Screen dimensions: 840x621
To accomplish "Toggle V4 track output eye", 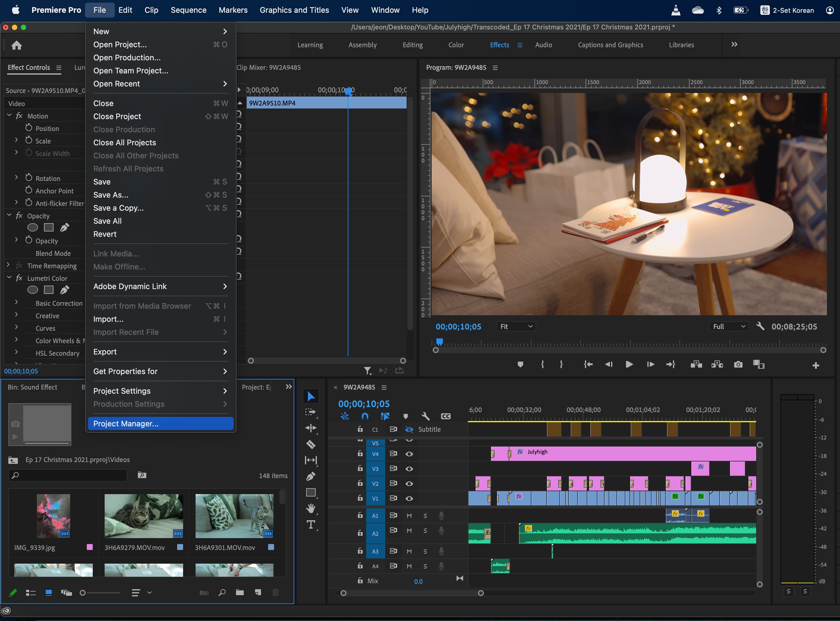I will tap(409, 454).
